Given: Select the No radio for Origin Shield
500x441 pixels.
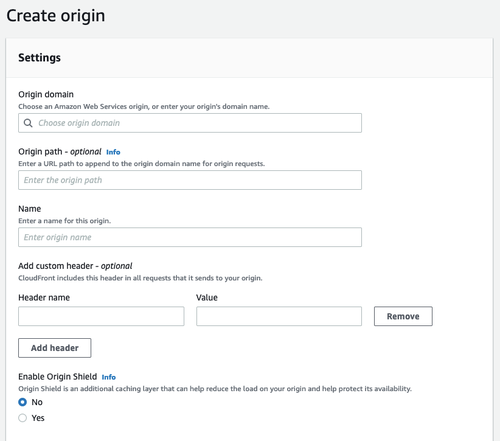Looking at the screenshot, I should click(22, 402).
